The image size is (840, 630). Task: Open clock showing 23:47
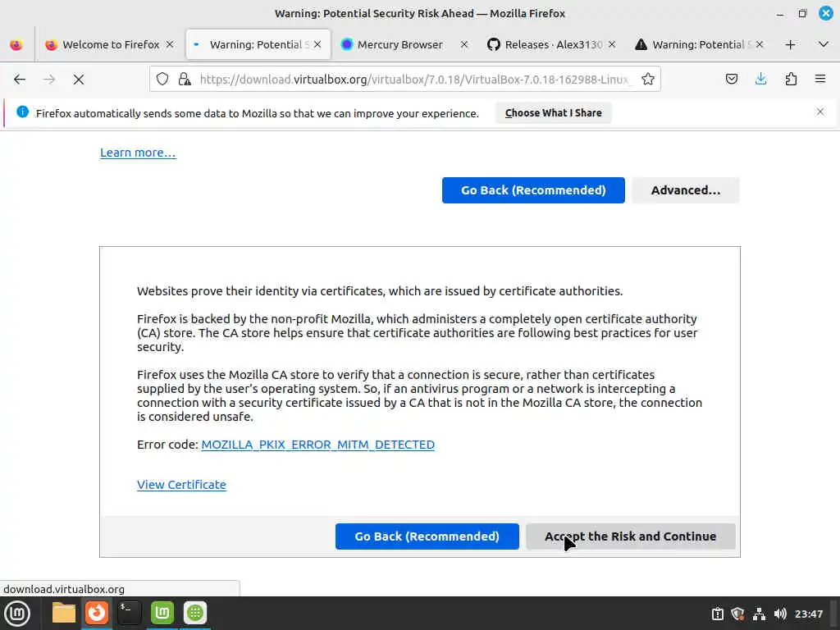[x=808, y=614]
